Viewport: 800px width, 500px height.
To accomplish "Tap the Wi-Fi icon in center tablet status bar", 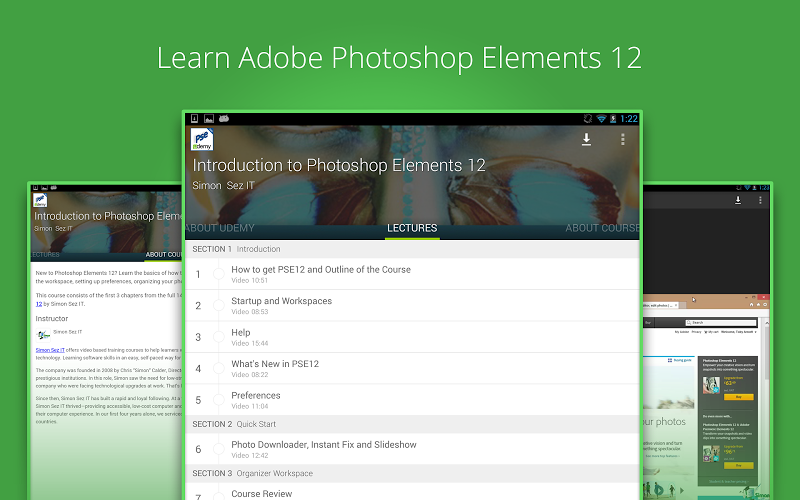I will (601, 118).
